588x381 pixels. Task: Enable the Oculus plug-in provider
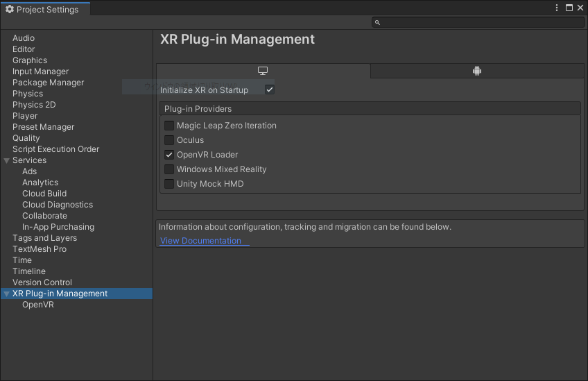coord(169,140)
